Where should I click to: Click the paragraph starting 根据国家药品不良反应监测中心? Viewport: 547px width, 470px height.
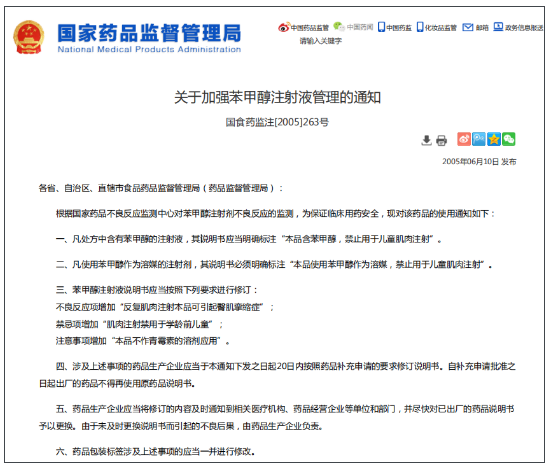point(275,214)
